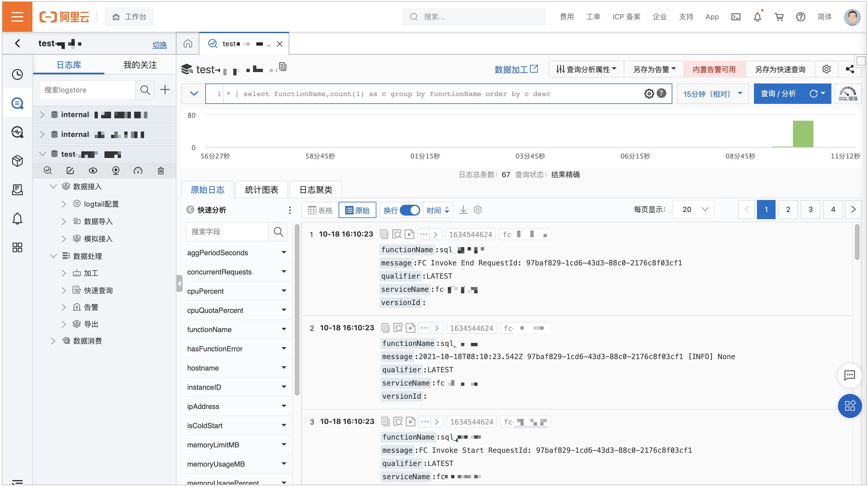
Task: Open the per-page count dropdown showing 20
Action: [693, 209]
